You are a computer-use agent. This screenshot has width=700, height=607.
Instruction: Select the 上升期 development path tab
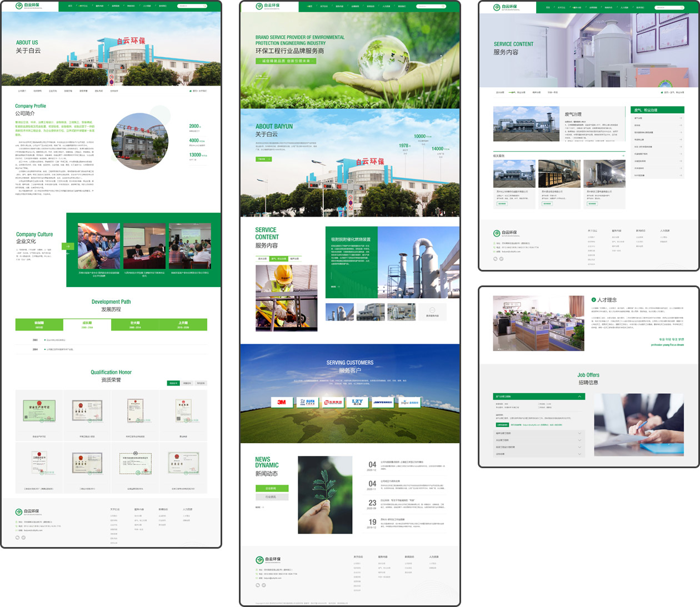pyautogui.click(x=183, y=324)
